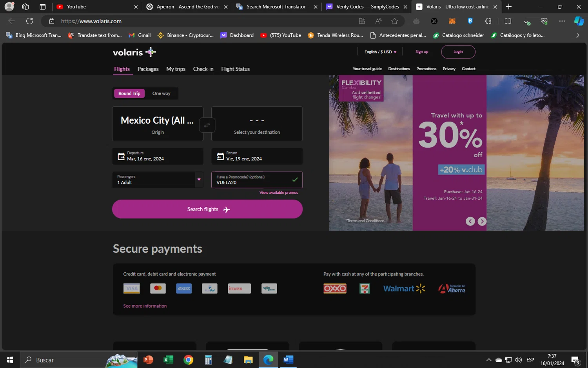Click View available promos link

tap(279, 193)
